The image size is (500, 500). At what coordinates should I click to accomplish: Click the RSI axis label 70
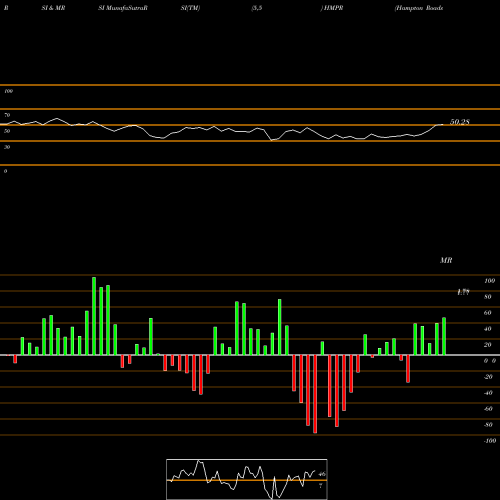coord(7,115)
